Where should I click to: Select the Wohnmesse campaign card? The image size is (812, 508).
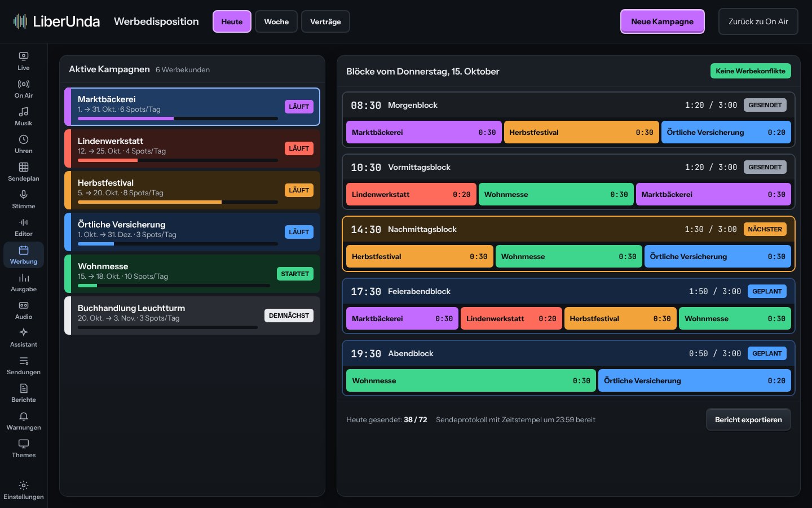coord(192,274)
